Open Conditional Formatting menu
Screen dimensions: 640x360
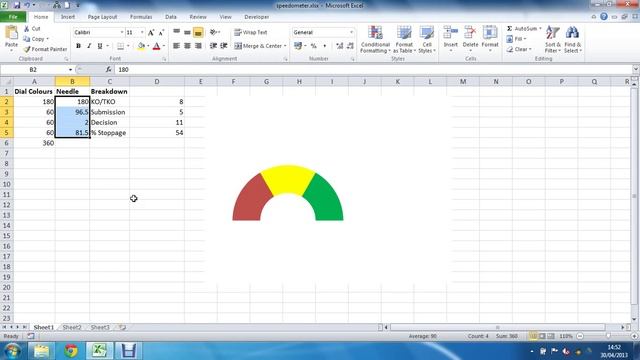coord(375,39)
